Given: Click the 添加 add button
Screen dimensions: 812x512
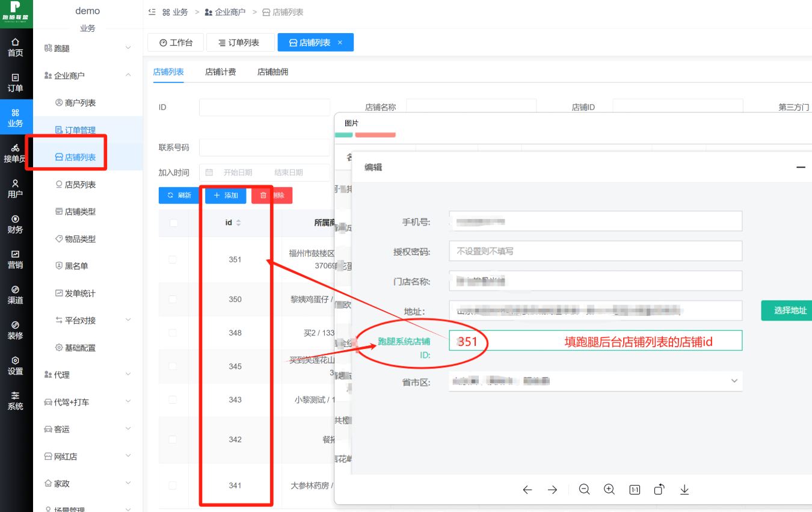Looking at the screenshot, I should [x=226, y=196].
